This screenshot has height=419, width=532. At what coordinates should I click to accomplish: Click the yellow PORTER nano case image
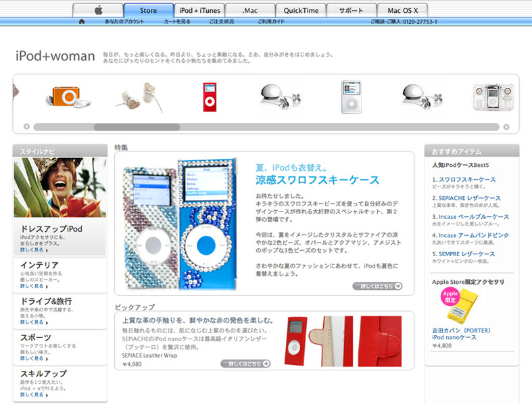coord(462,307)
